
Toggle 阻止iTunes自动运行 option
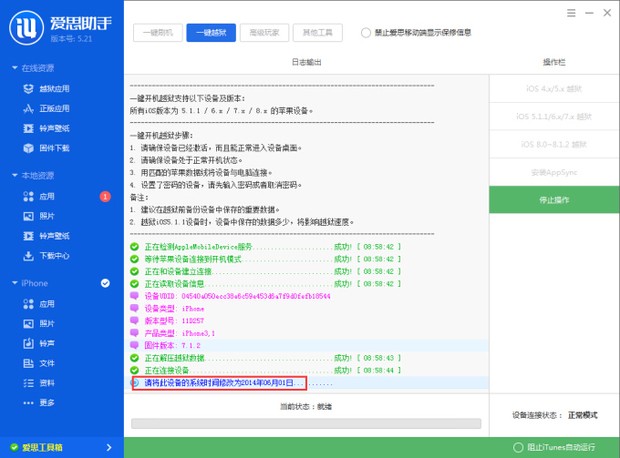pos(518,447)
